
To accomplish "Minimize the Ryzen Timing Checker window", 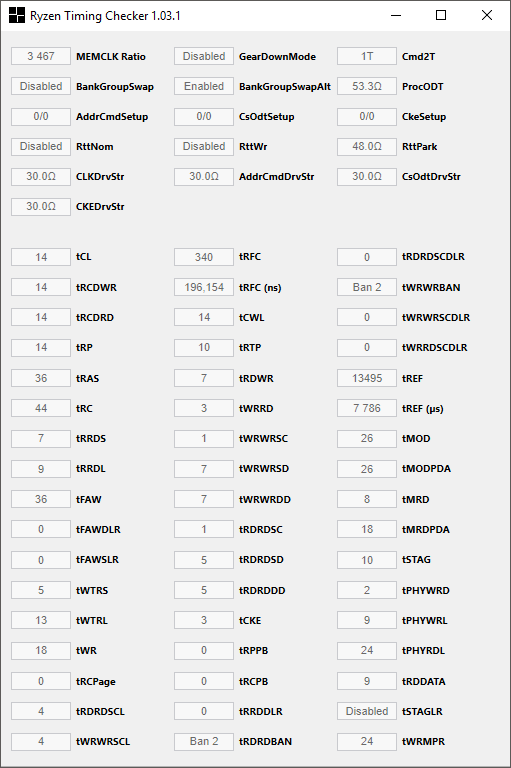I will [396, 15].
